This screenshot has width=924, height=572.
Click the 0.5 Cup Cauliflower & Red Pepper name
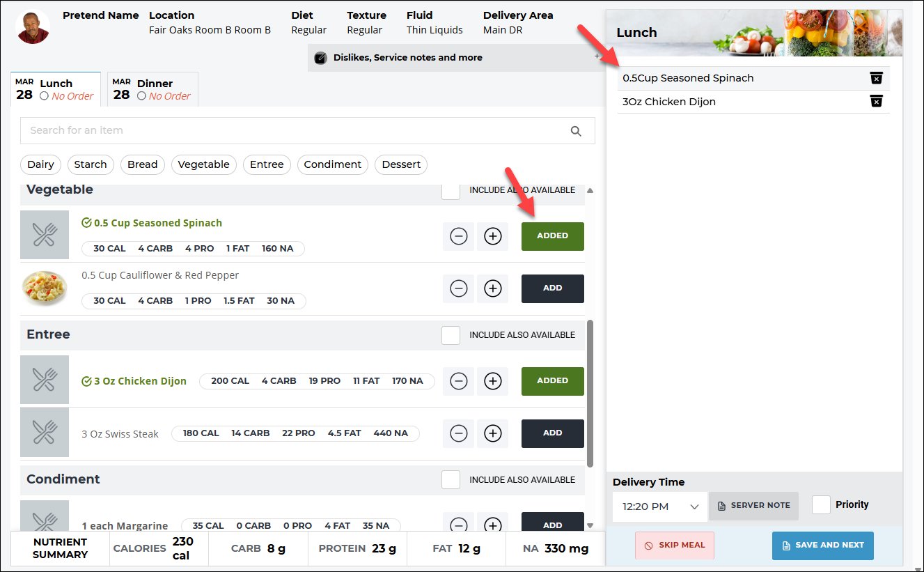click(x=160, y=275)
